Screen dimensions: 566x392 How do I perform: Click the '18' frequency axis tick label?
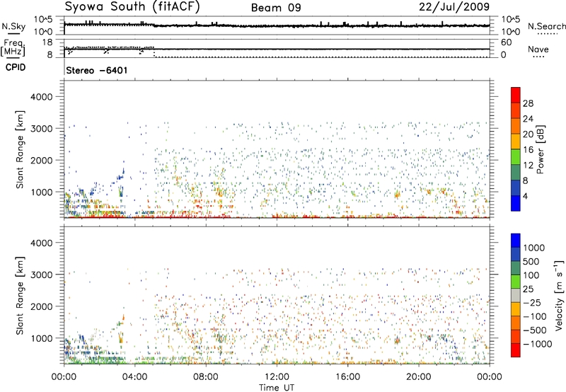(x=47, y=42)
